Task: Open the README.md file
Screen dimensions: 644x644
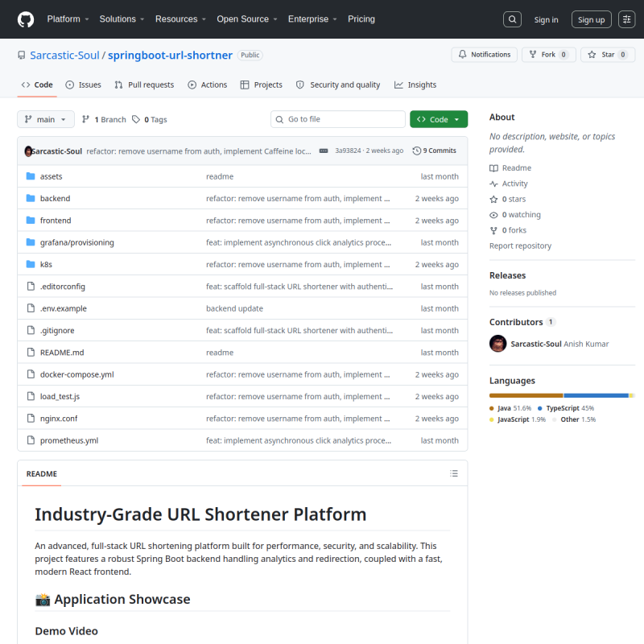Action: tap(62, 353)
